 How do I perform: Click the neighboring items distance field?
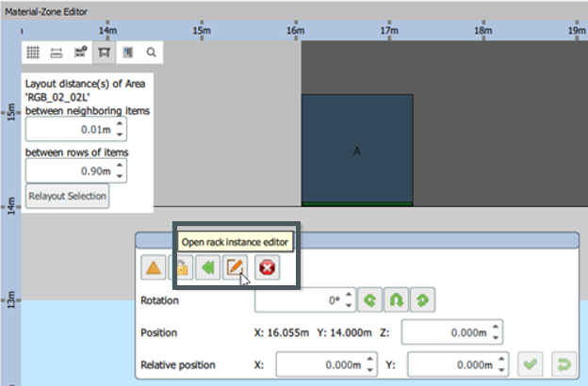(x=69, y=129)
